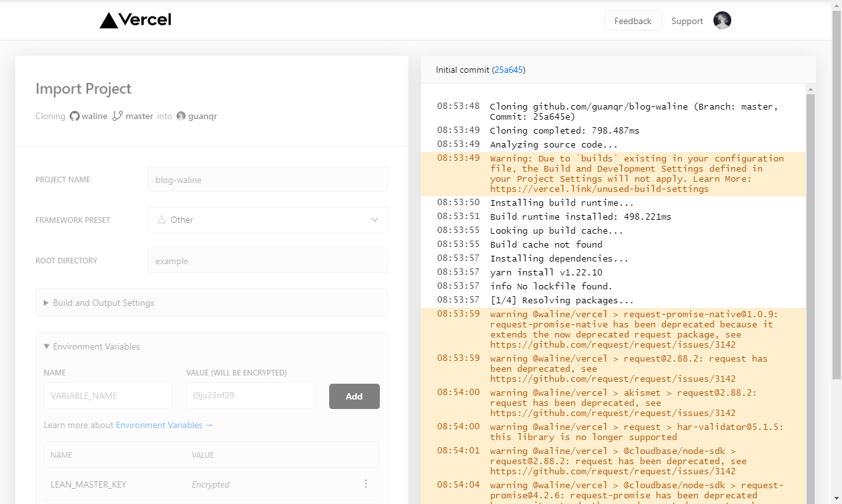Expand Build and Output Settings

coord(211,303)
